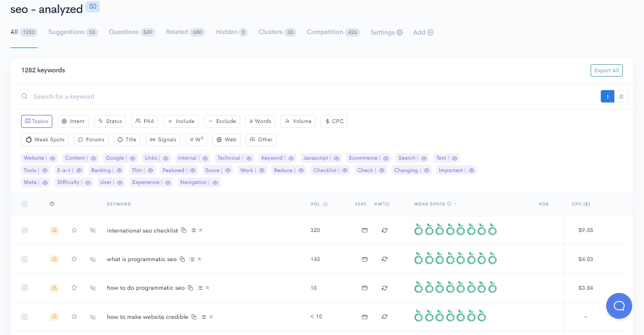
Task: Click warning icon on 'international seo checklist' row
Action: (54, 230)
